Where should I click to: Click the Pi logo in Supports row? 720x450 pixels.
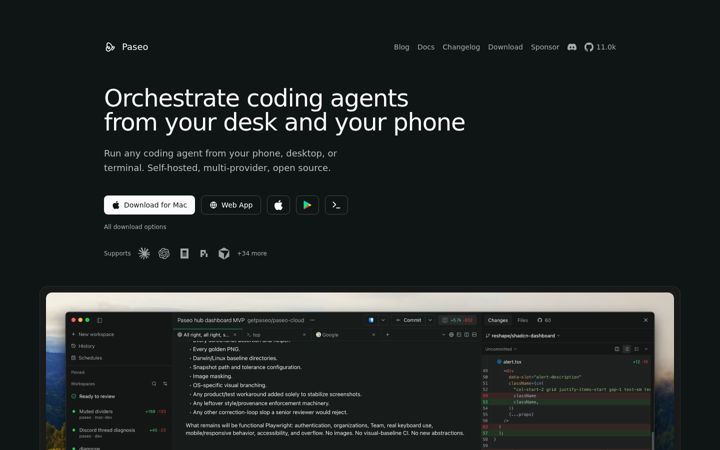(x=204, y=253)
